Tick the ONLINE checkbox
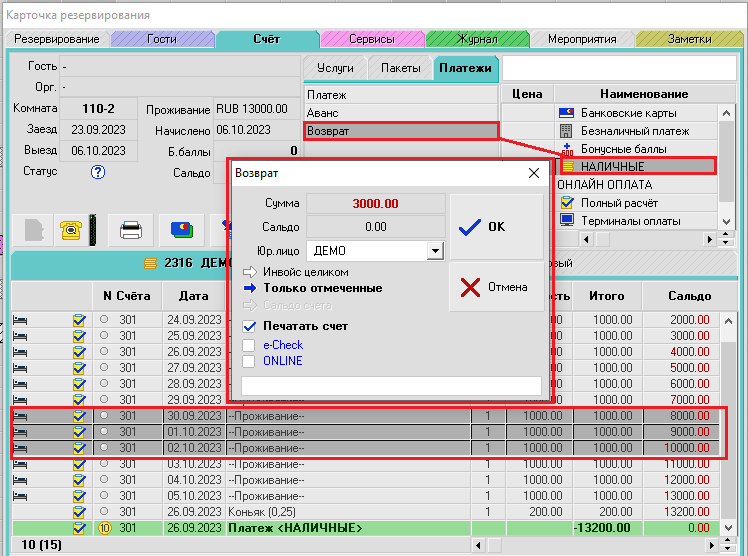This screenshot has height=556, width=748. 250,361
